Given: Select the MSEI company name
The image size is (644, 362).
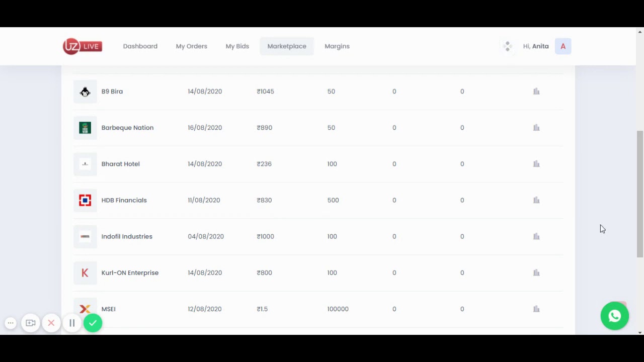Looking at the screenshot, I should (x=109, y=309).
